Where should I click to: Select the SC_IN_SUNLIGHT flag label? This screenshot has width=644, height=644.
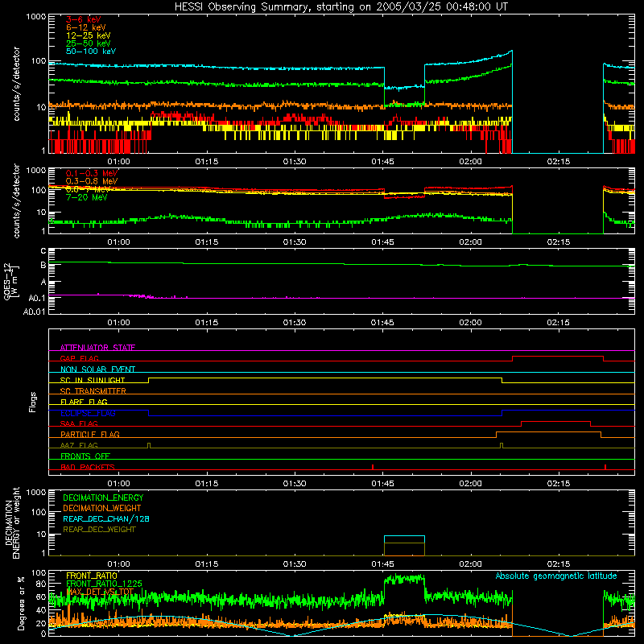(93, 380)
